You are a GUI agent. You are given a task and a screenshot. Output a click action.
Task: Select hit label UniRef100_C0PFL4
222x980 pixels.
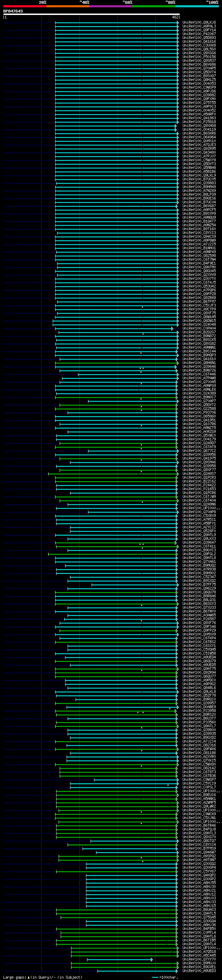[199, 933]
